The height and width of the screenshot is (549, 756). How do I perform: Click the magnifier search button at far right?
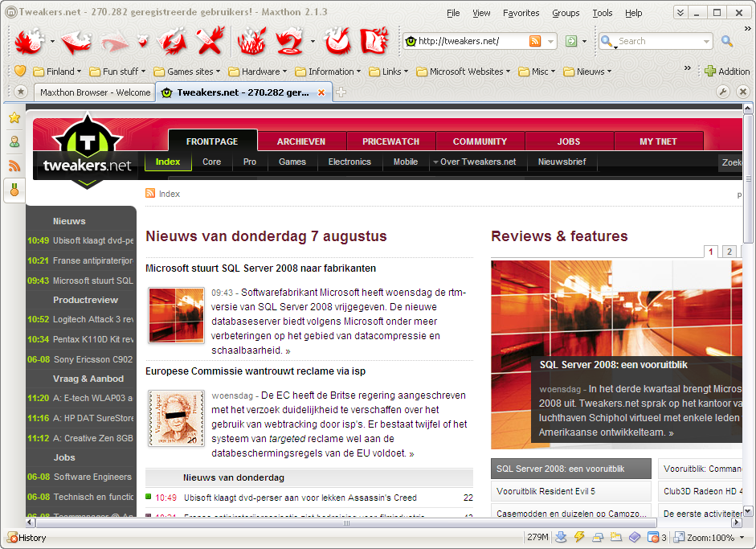(x=727, y=41)
